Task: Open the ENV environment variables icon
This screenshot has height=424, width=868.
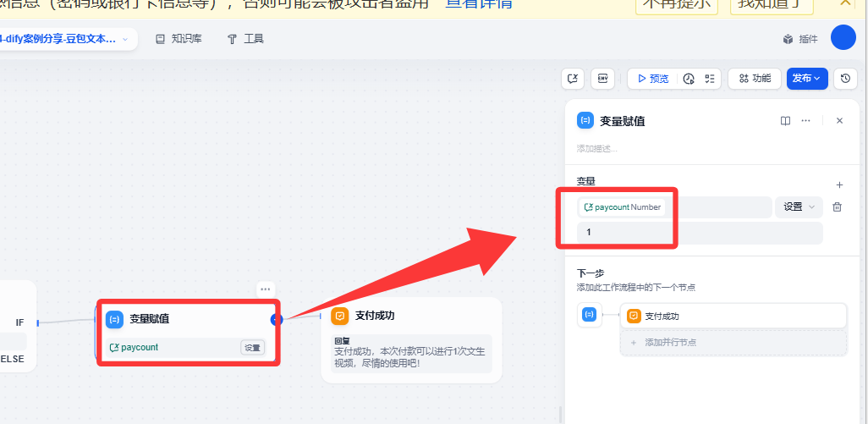Action: (603, 79)
